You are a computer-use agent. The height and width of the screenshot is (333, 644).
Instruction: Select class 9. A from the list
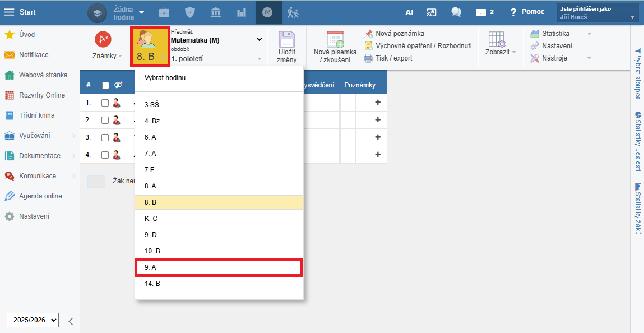point(219,267)
